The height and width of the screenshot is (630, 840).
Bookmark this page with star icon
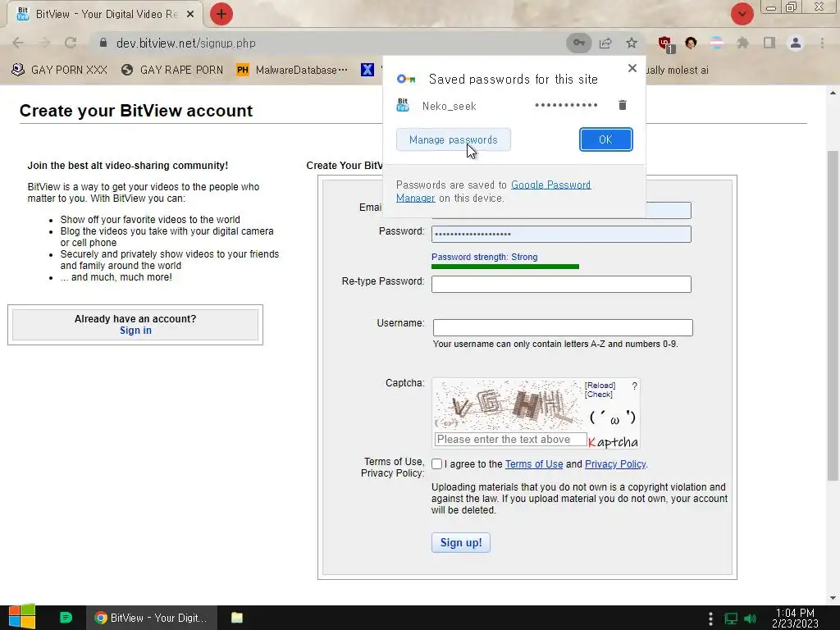pyautogui.click(x=632, y=43)
